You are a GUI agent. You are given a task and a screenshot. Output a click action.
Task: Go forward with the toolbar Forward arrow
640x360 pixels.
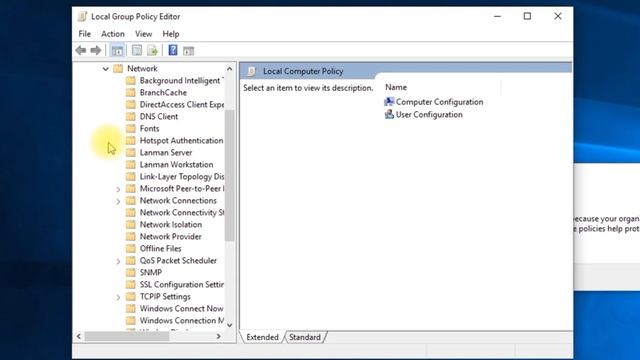96,51
